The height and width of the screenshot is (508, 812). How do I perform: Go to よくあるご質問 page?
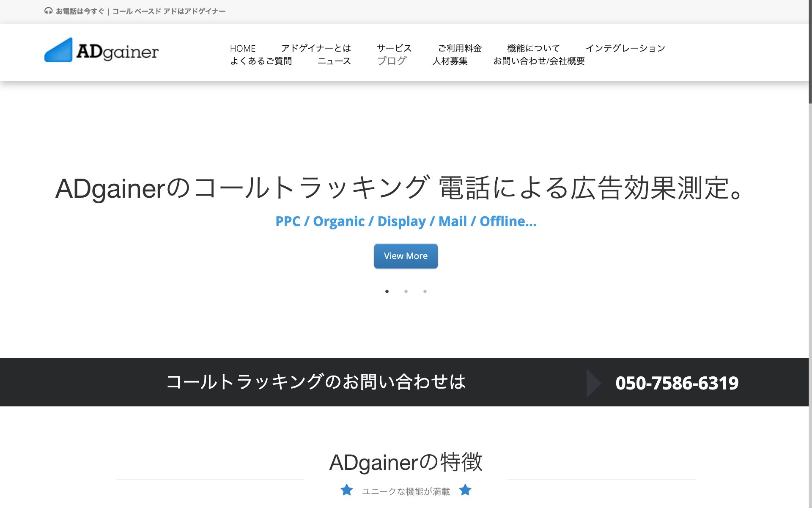[261, 61]
